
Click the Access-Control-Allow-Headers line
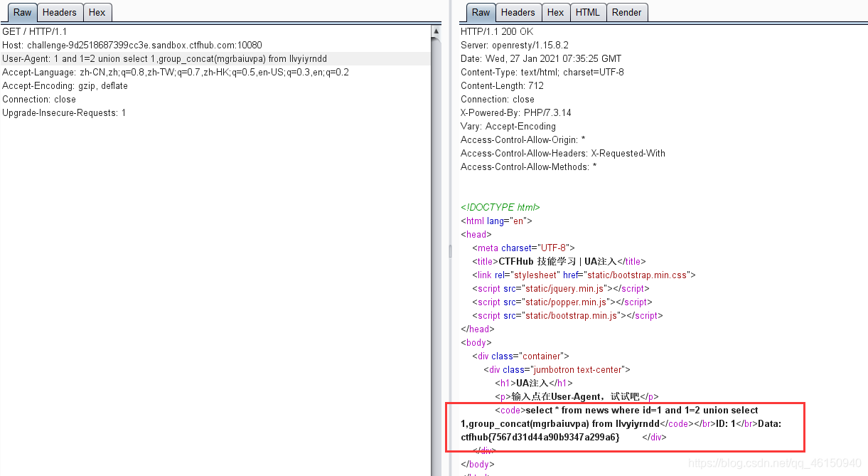[x=563, y=153]
